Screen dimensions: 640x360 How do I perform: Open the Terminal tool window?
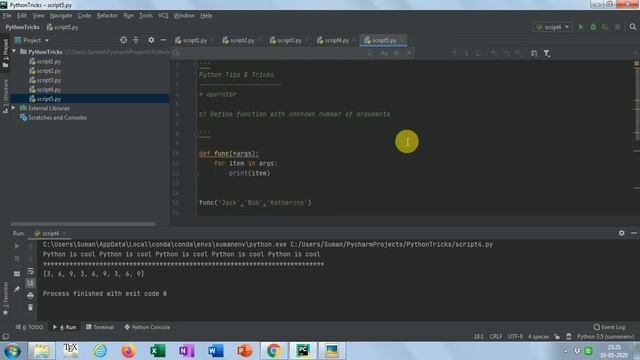click(100, 327)
